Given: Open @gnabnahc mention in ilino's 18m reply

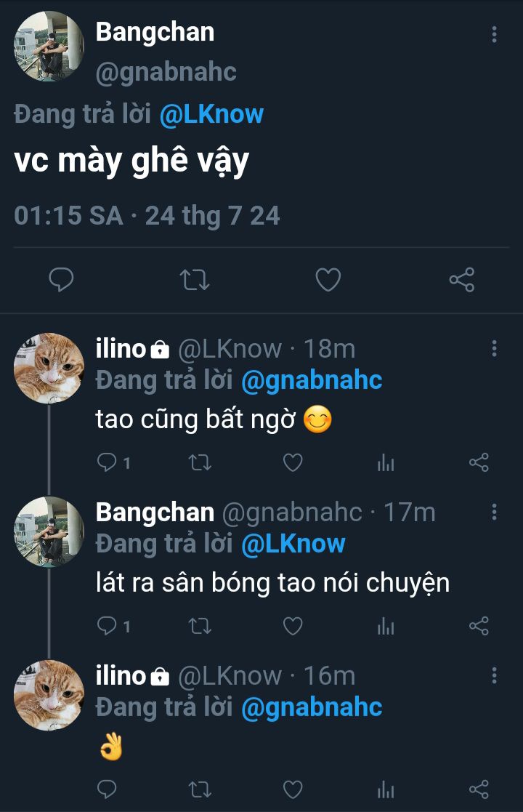Looking at the screenshot, I should pyautogui.click(x=311, y=380).
